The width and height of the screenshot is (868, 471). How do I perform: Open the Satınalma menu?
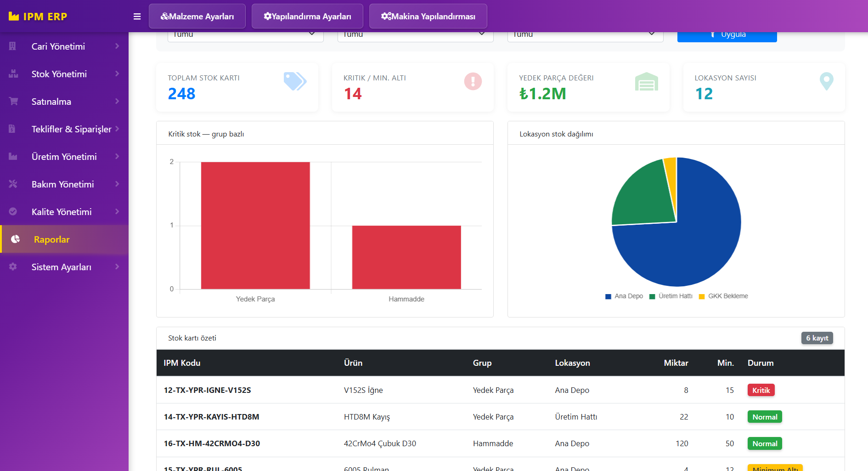point(64,101)
